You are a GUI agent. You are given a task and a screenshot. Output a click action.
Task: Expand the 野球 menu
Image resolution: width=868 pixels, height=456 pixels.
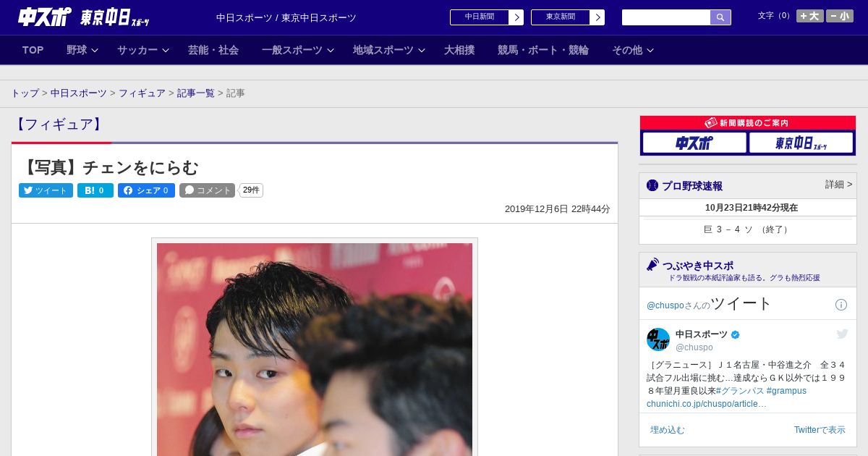[x=82, y=50]
